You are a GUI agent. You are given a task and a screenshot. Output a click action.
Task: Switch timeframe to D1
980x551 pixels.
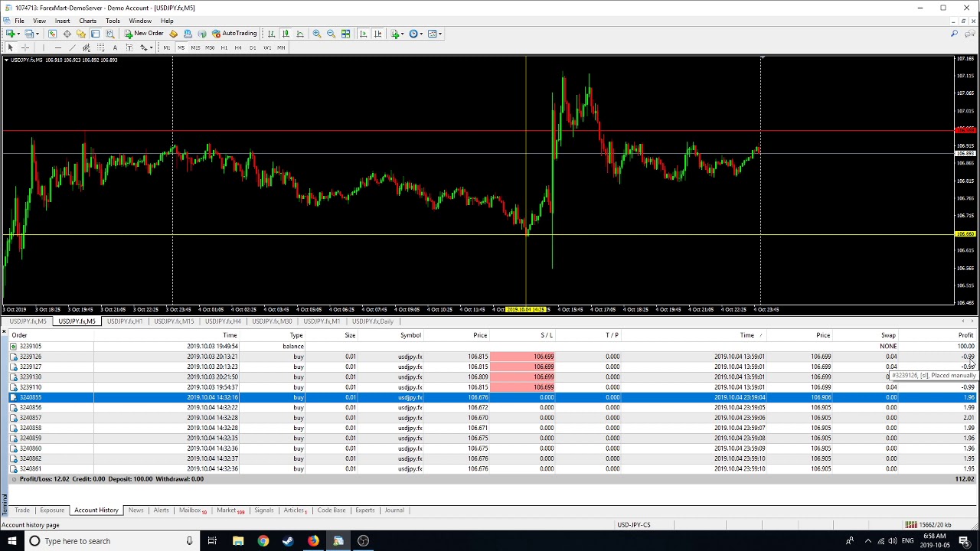pyautogui.click(x=253, y=47)
